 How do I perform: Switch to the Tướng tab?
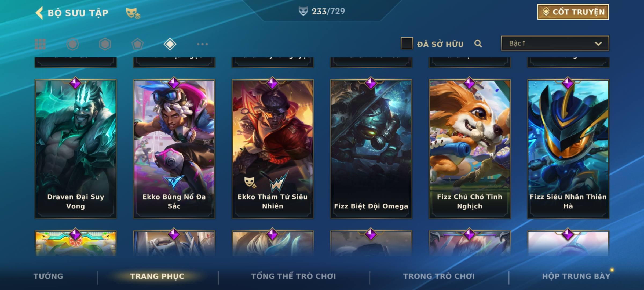point(48,276)
